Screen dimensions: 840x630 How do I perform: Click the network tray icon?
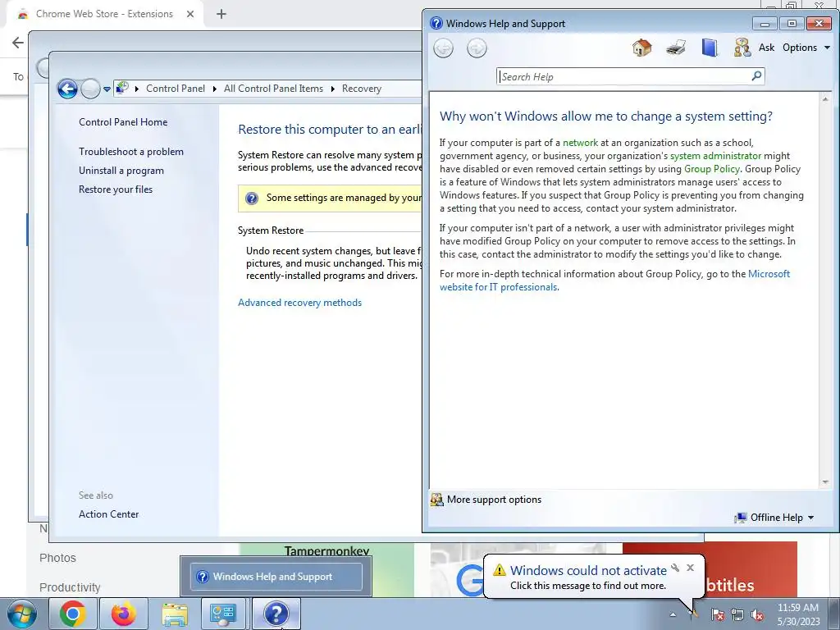(737, 614)
